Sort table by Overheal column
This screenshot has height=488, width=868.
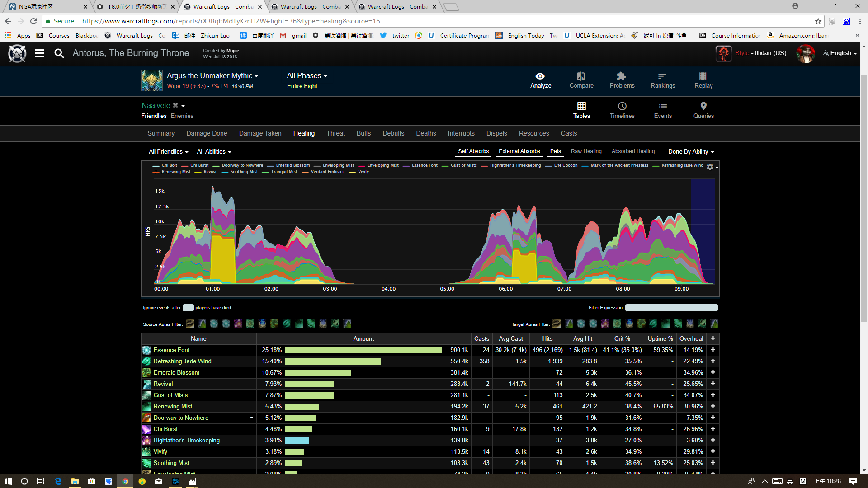pos(691,338)
